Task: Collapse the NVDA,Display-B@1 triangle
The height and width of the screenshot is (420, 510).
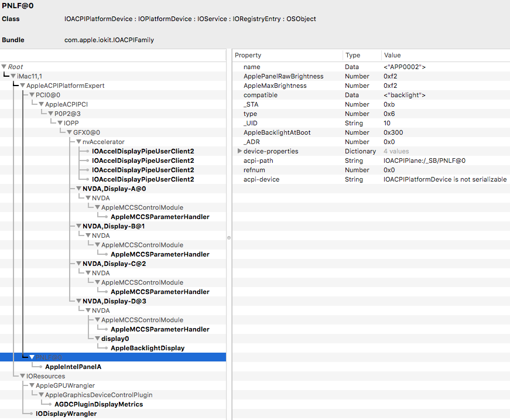Action: (x=78, y=226)
